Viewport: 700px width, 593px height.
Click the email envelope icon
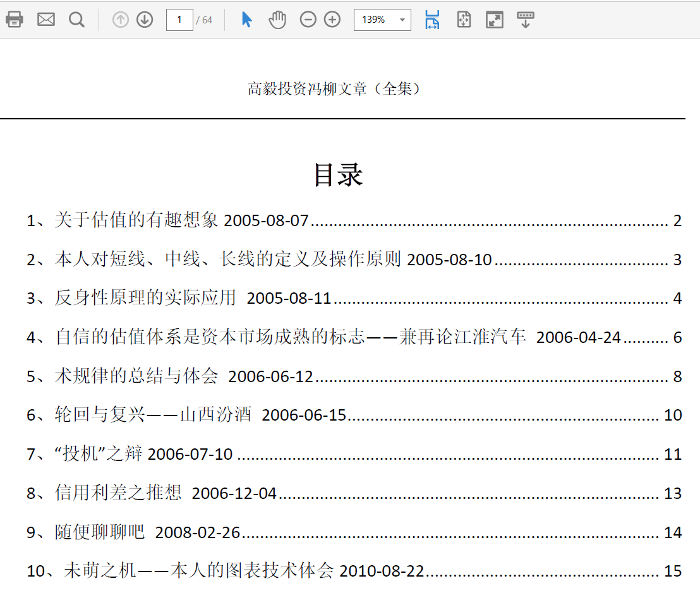(46, 20)
